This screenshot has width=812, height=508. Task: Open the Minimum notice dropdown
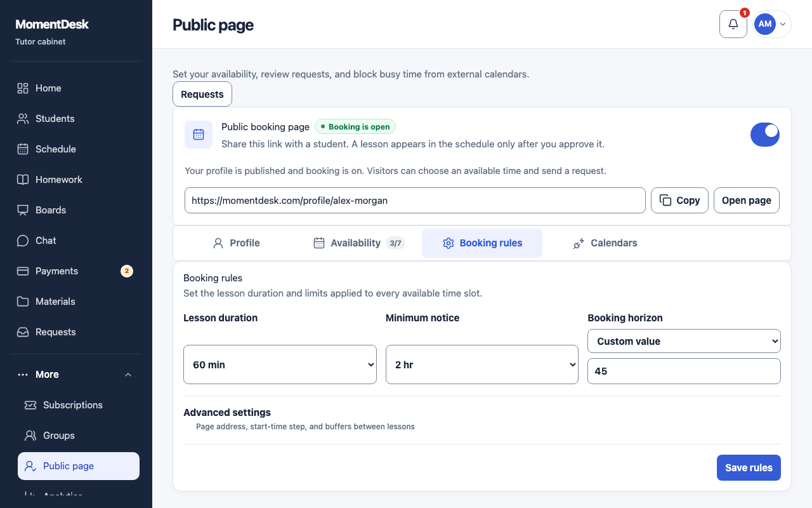pos(482,364)
